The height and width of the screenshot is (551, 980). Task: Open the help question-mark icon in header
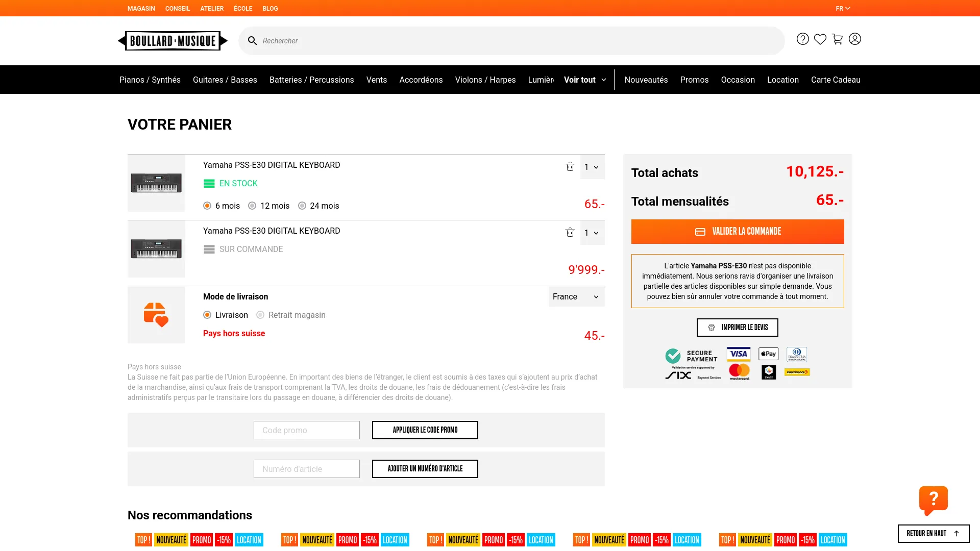(803, 39)
